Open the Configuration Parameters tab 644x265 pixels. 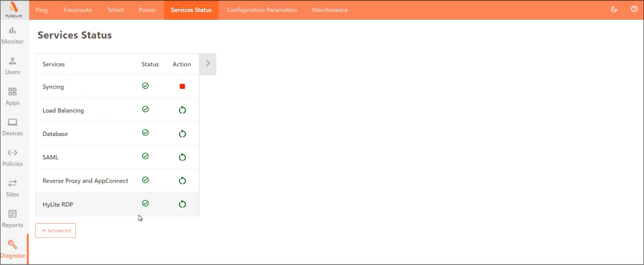[x=262, y=10]
